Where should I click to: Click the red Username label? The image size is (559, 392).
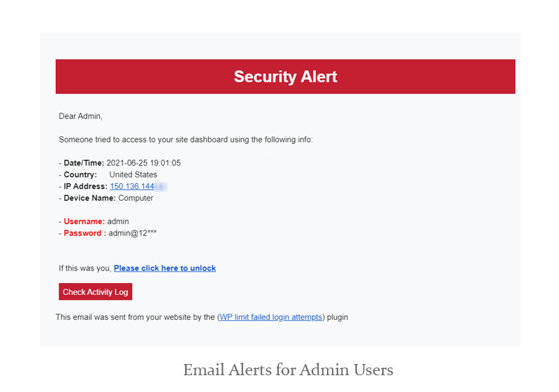point(84,222)
